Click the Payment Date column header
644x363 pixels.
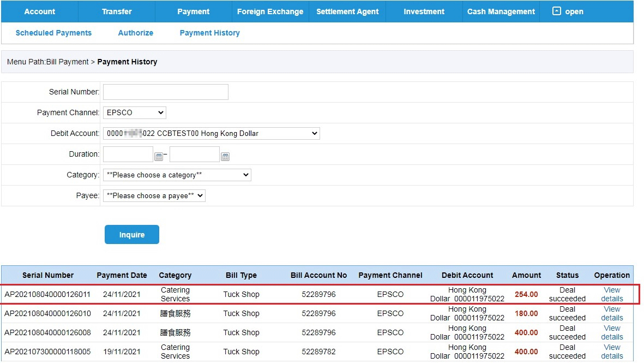tap(122, 276)
